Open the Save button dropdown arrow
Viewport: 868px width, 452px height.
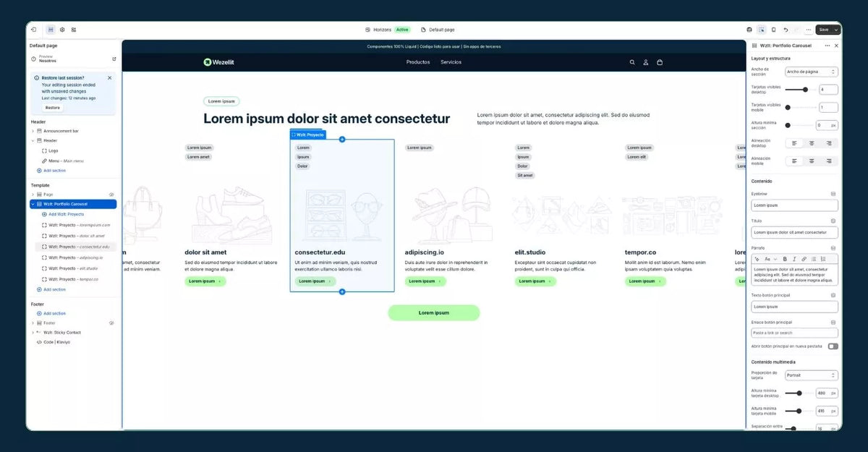tap(837, 30)
